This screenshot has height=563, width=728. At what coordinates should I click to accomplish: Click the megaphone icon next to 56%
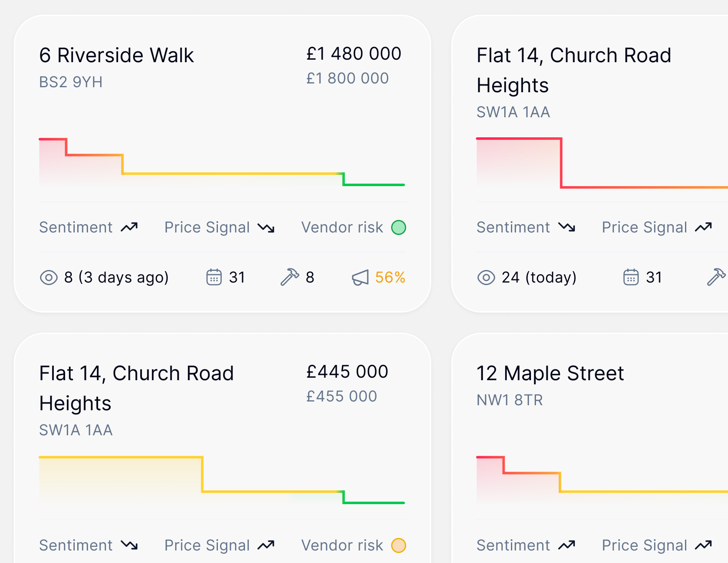[360, 278]
